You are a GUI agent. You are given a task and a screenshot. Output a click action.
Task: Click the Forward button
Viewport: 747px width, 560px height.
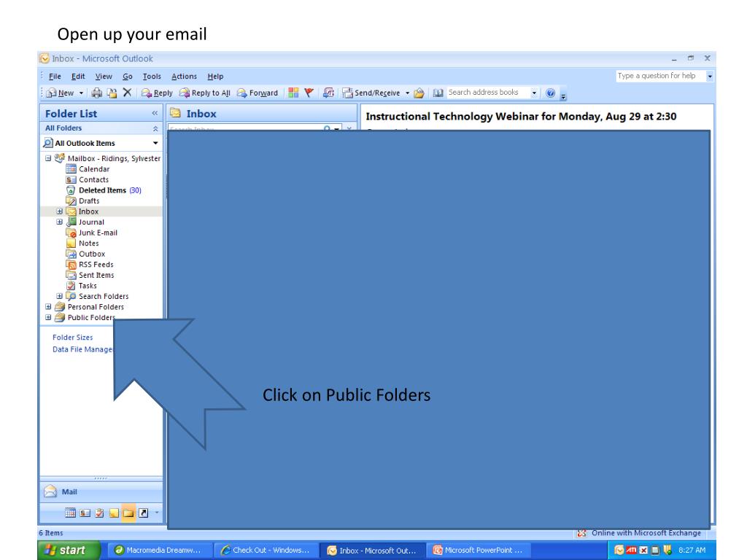(x=258, y=93)
